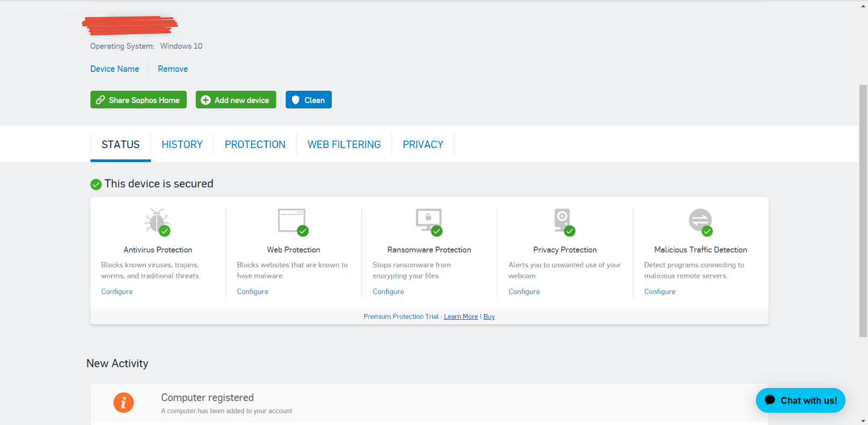Click the green check next to "This device is secured"
Viewport: 868px width, 425px height.
click(96, 185)
